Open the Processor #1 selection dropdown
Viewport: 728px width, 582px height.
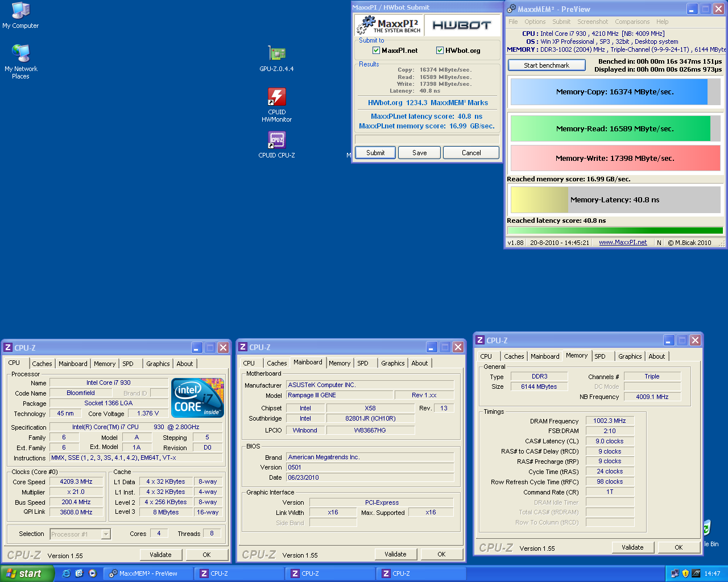point(105,534)
